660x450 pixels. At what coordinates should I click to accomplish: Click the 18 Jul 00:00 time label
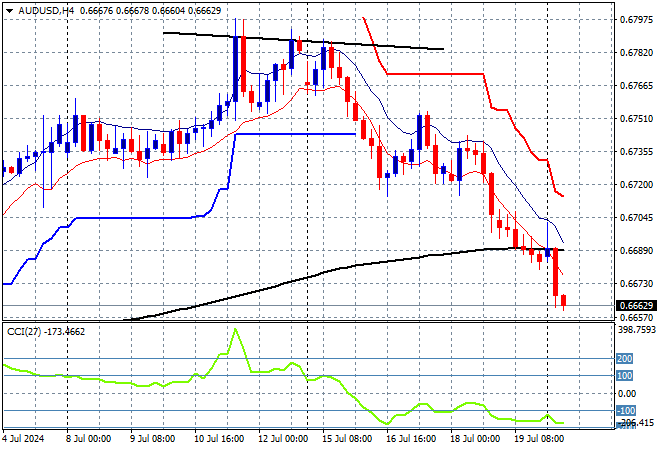[x=475, y=439]
